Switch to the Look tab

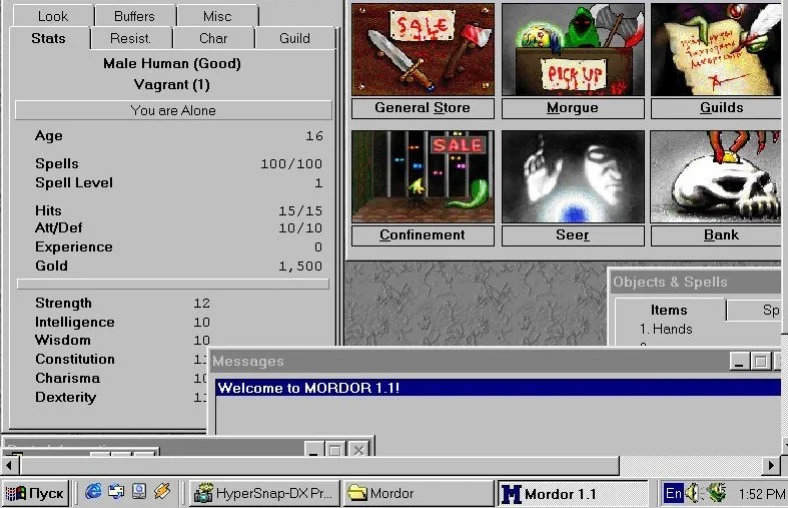click(53, 16)
